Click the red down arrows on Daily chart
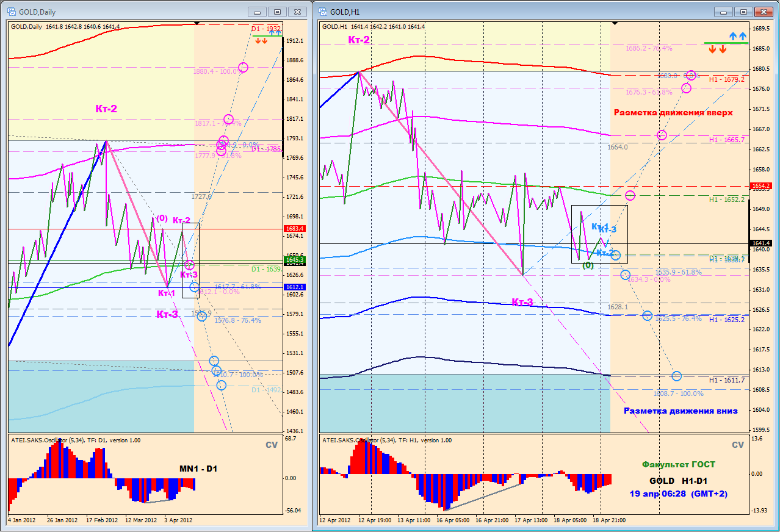The image size is (780, 532). 261,41
